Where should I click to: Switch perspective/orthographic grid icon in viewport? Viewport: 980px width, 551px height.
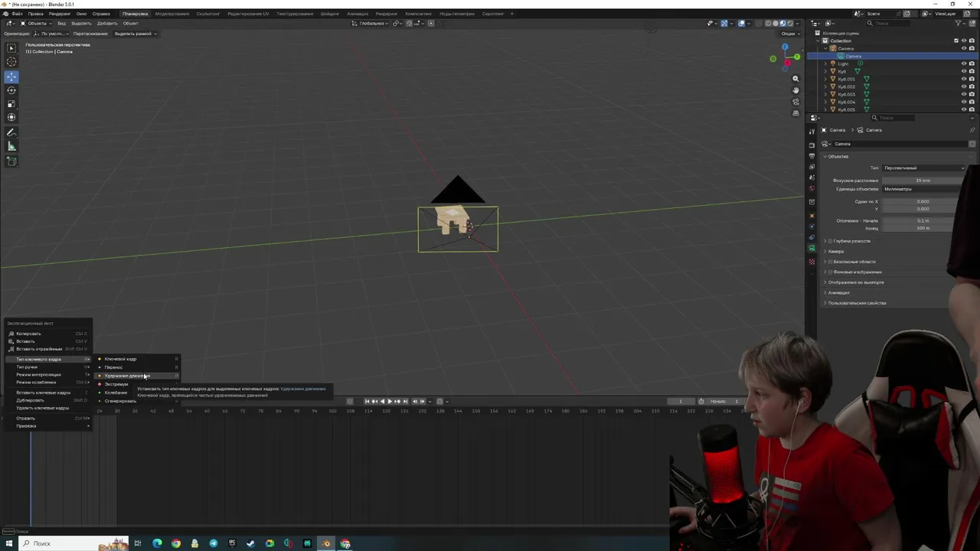(795, 113)
